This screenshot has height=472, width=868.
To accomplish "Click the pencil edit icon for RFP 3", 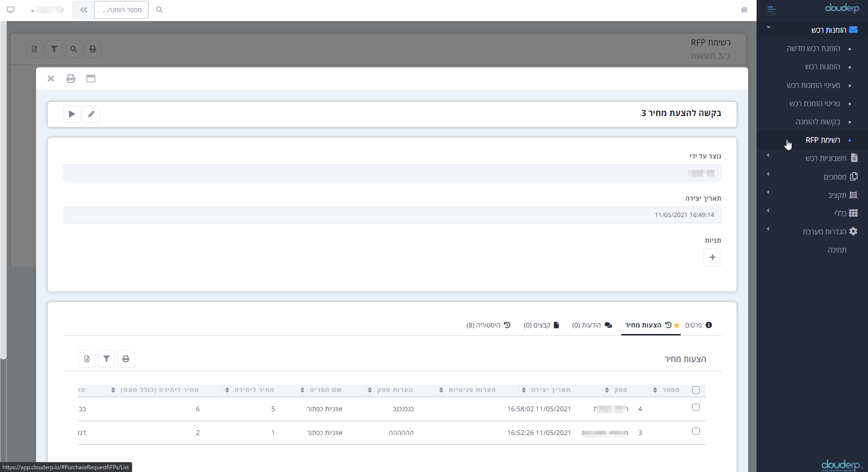I will [x=91, y=114].
